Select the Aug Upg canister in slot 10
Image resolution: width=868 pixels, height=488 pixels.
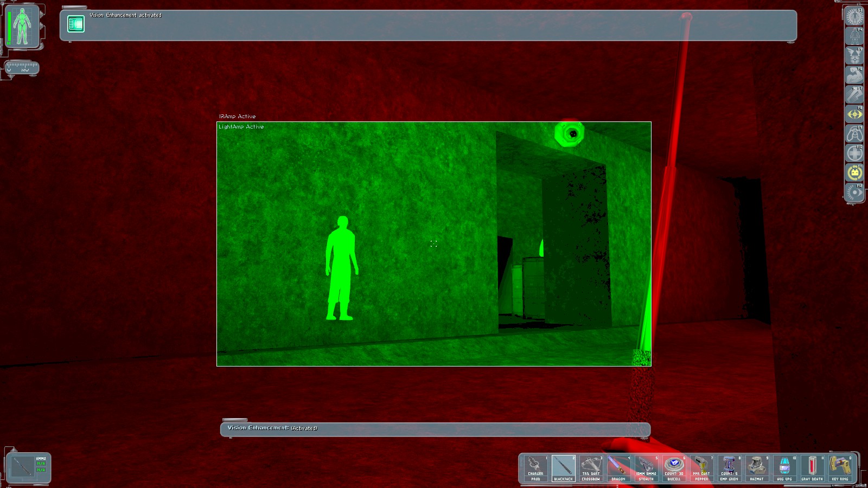tap(784, 468)
